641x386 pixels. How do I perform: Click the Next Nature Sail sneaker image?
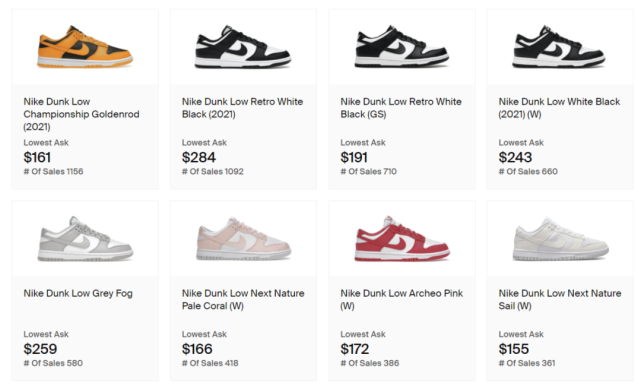pyautogui.click(x=560, y=239)
